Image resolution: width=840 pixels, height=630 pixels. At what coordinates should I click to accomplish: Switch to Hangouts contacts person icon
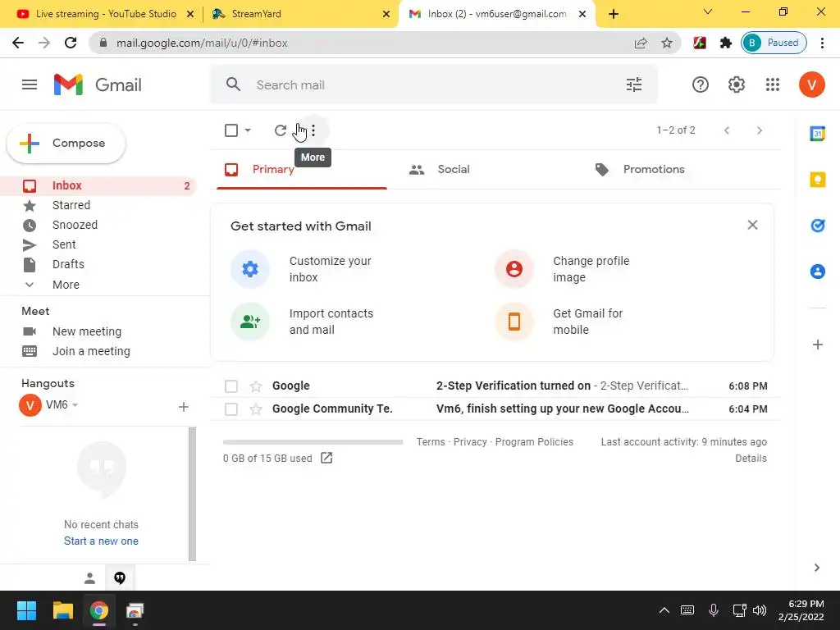[x=89, y=578]
